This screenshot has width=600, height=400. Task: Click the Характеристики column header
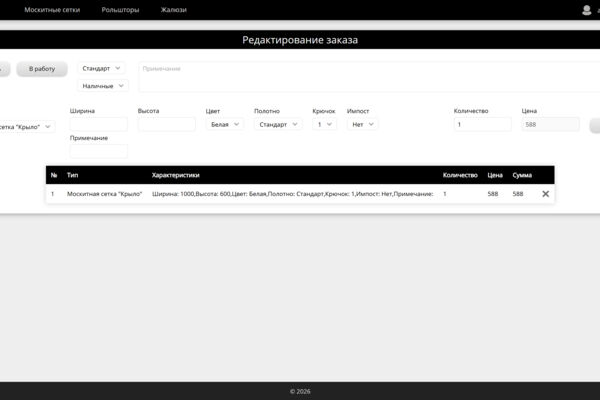pyautogui.click(x=176, y=175)
